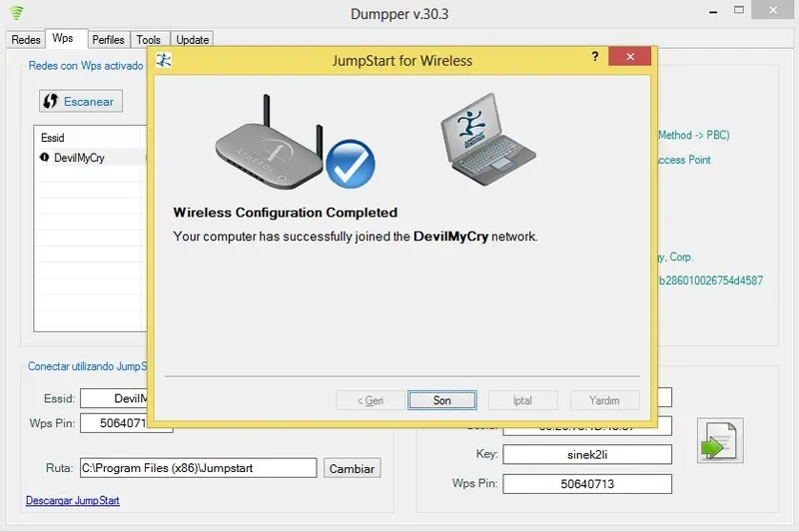
Task: Maximize the Dumpper window
Action: tap(739, 10)
